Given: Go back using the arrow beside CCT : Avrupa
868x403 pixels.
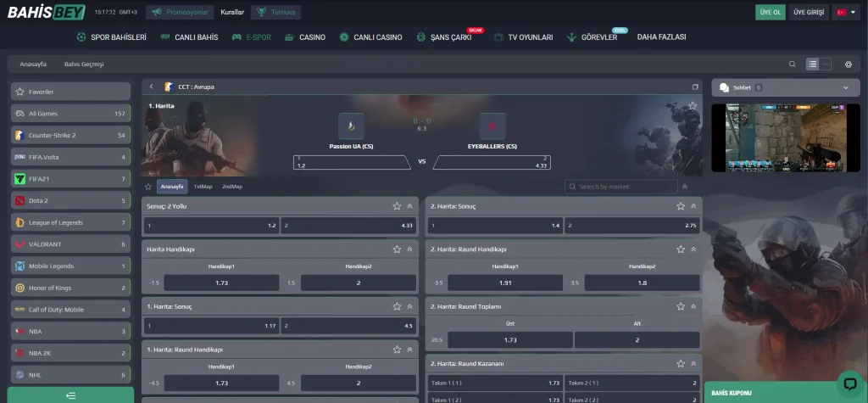Looking at the screenshot, I should [x=151, y=87].
